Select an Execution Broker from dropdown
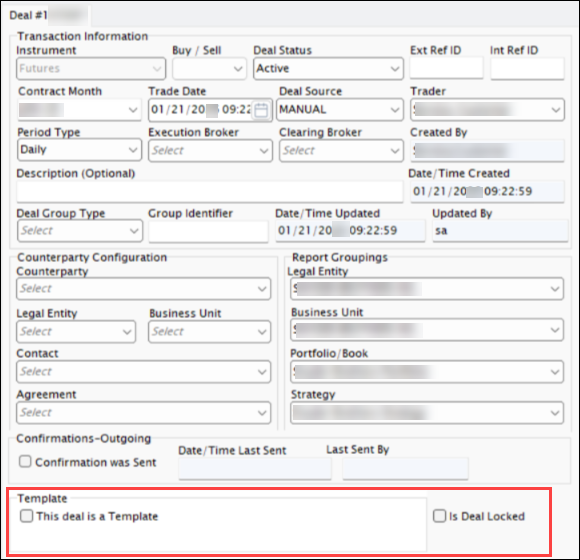The height and width of the screenshot is (560, 580). coord(210,151)
